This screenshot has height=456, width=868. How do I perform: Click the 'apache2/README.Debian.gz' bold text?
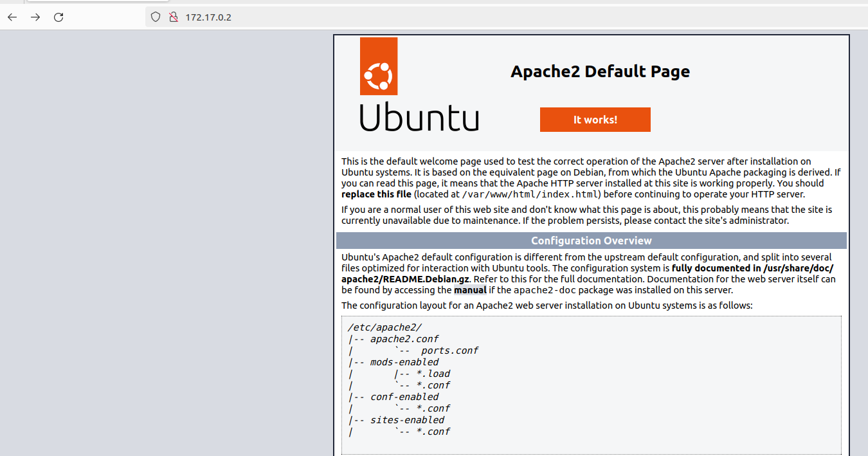[406, 279]
